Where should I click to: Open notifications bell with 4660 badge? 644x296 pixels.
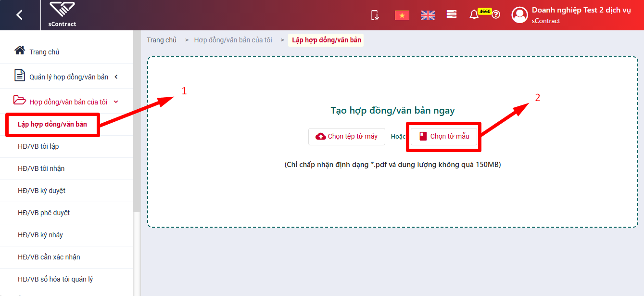coord(475,14)
